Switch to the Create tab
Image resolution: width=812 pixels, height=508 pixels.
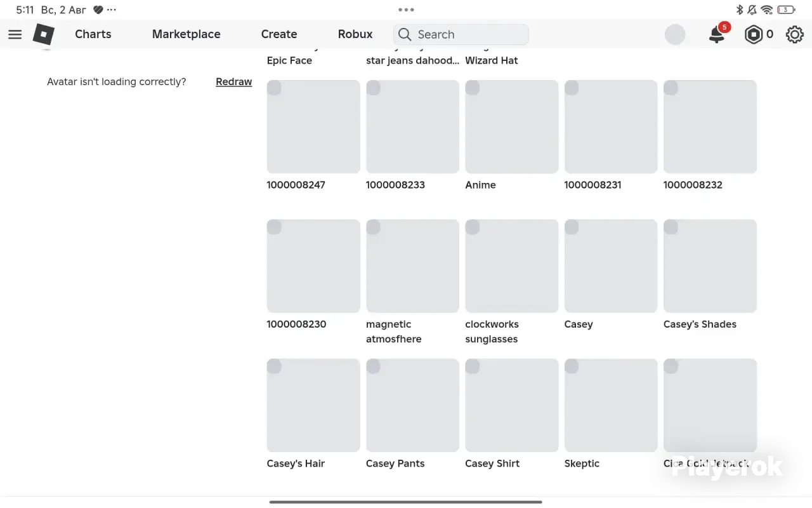point(279,34)
